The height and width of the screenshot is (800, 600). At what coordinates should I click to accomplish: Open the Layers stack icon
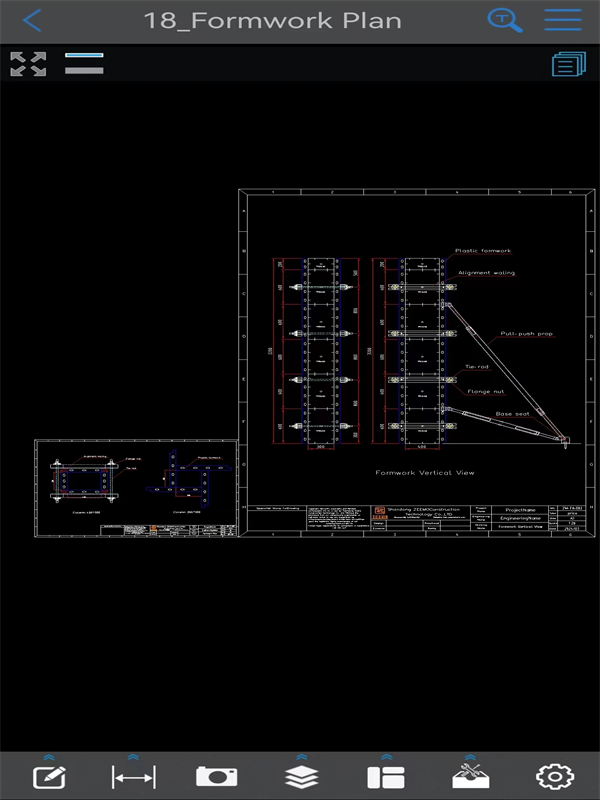pyautogui.click(x=301, y=777)
